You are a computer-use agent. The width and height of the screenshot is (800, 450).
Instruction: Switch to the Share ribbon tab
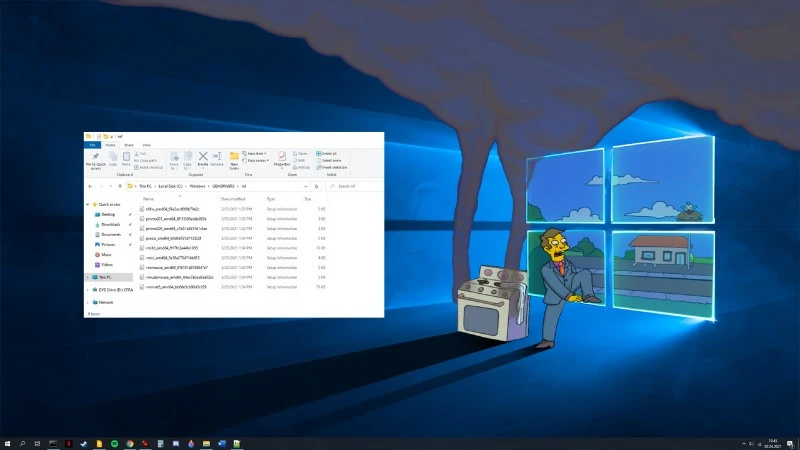129,145
